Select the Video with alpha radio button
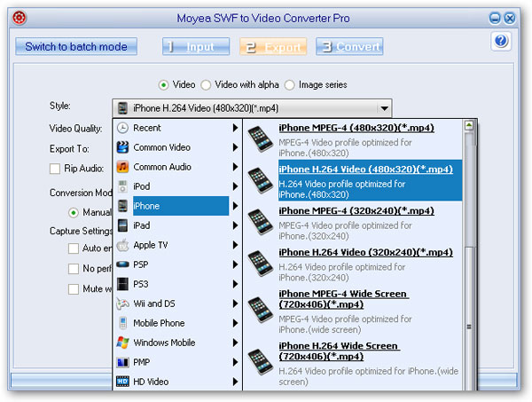 206,85
